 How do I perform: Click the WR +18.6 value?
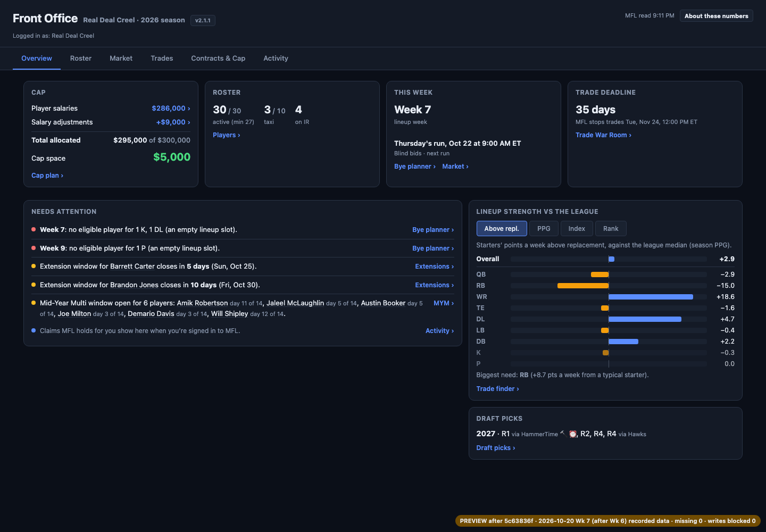[726, 297]
